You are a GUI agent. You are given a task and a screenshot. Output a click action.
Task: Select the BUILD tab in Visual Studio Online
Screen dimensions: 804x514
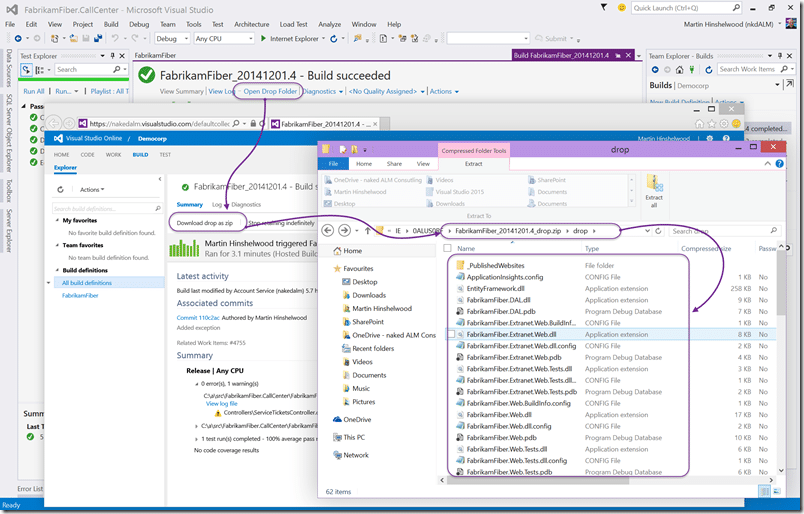[x=140, y=154]
